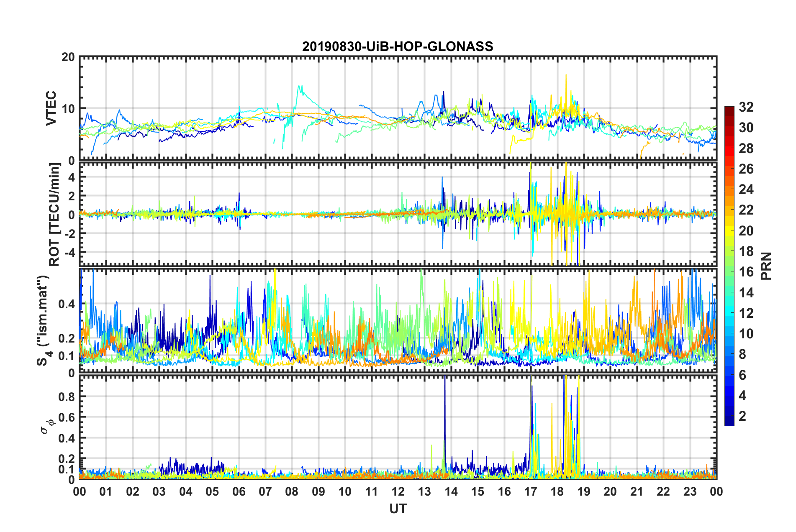
Task: Click the orange color at PRN 24
Action: click(729, 189)
